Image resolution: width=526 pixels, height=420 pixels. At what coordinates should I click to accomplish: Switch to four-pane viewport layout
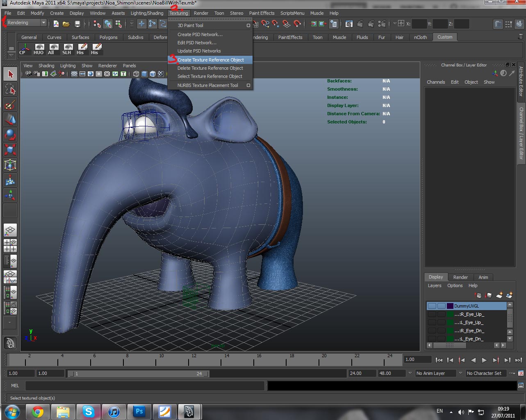tap(10, 246)
